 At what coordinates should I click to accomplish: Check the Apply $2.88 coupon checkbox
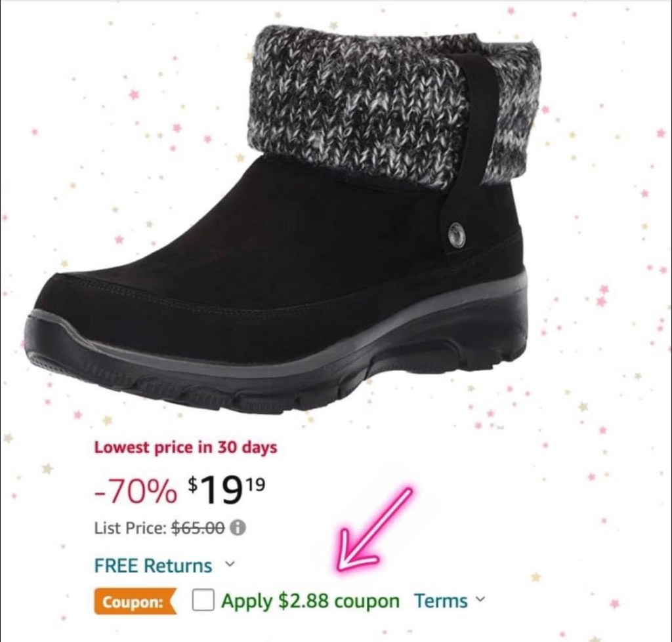[x=203, y=600]
